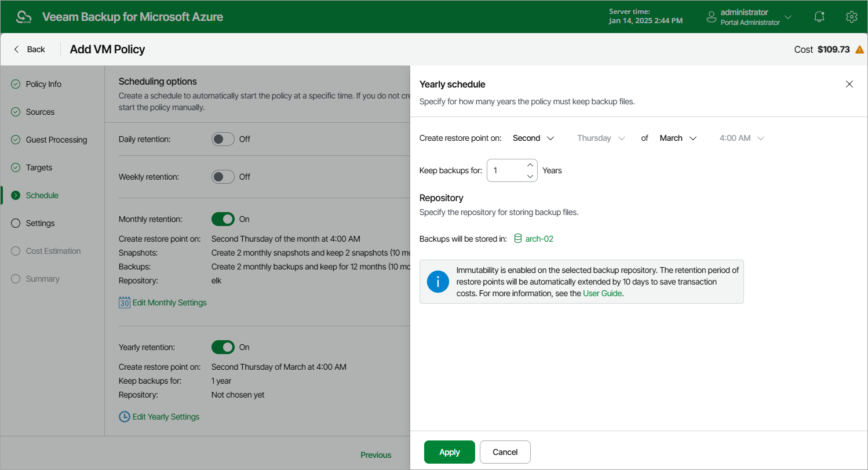Enable the Daily retention toggle
Viewport: 868px width, 470px height.
223,139
